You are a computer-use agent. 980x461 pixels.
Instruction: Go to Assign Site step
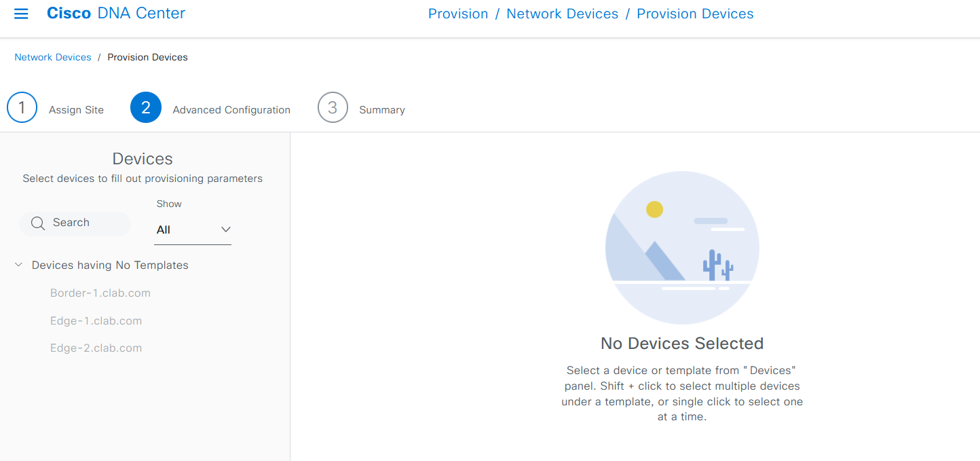[x=76, y=110]
